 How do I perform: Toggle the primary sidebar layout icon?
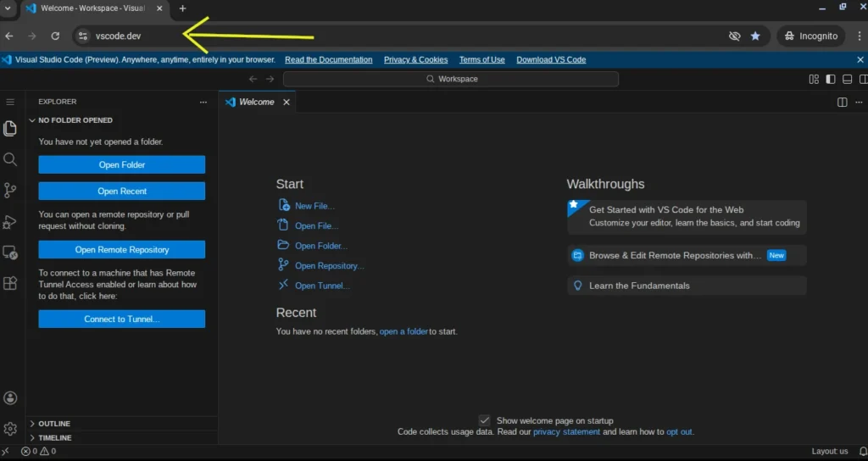pos(830,79)
